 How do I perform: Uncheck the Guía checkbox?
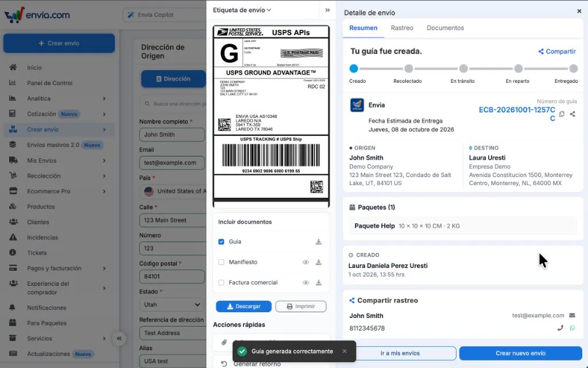(221, 242)
